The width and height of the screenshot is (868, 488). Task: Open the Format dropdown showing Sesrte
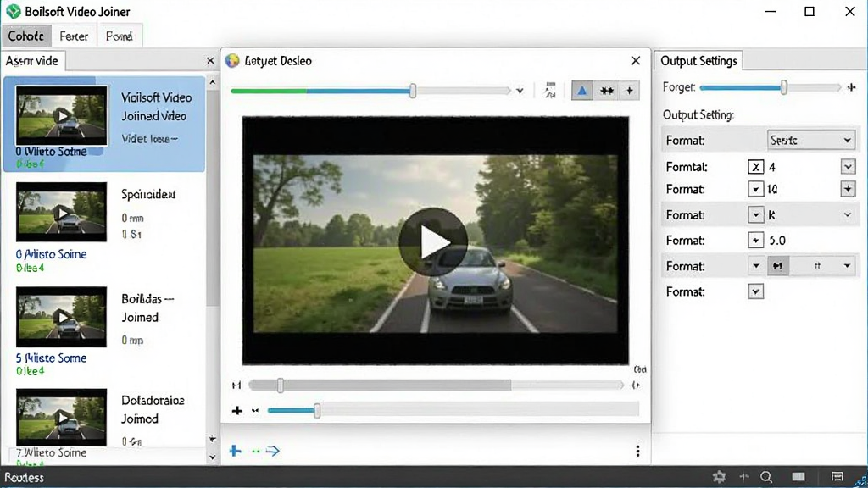point(811,141)
